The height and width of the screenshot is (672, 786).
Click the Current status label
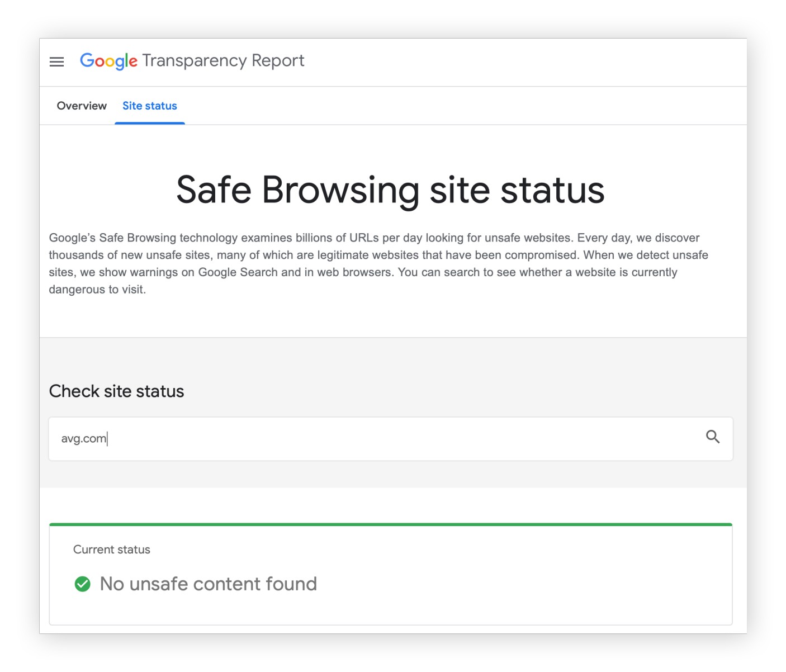pyautogui.click(x=112, y=550)
